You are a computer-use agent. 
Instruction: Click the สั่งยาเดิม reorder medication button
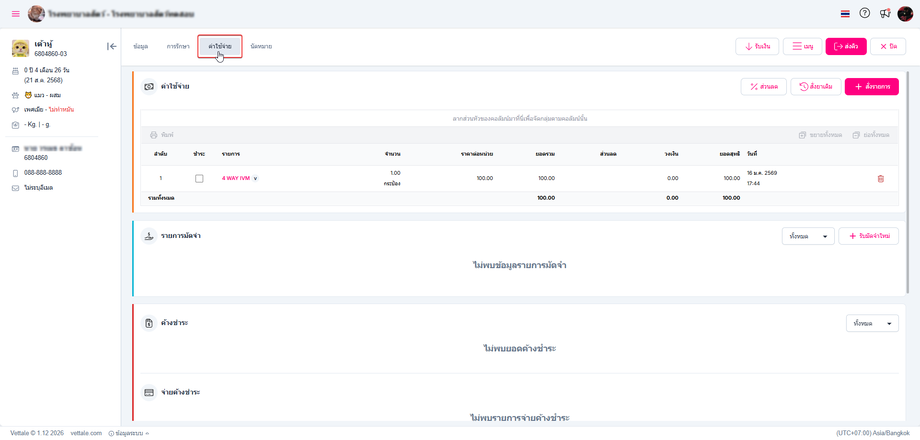(816, 87)
